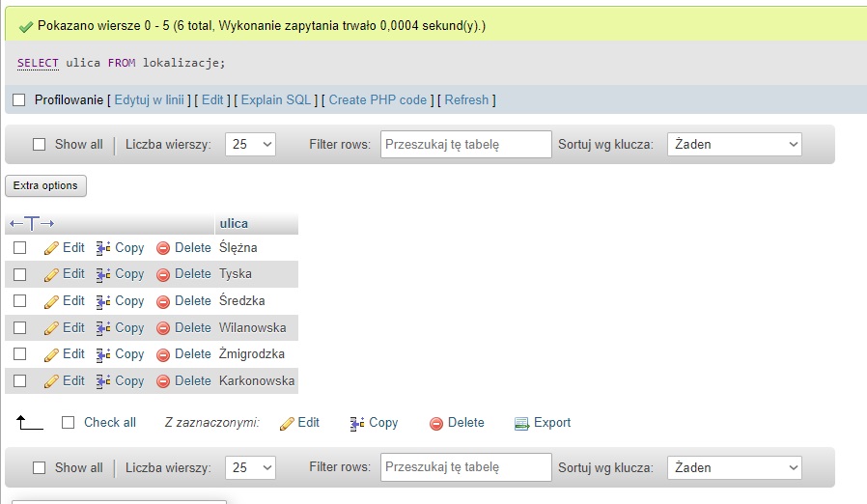Image resolution: width=867 pixels, height=504 pixels.
Task: Click the red Delete icon for Karkonowska row
Action: click(x=163, y=381)
